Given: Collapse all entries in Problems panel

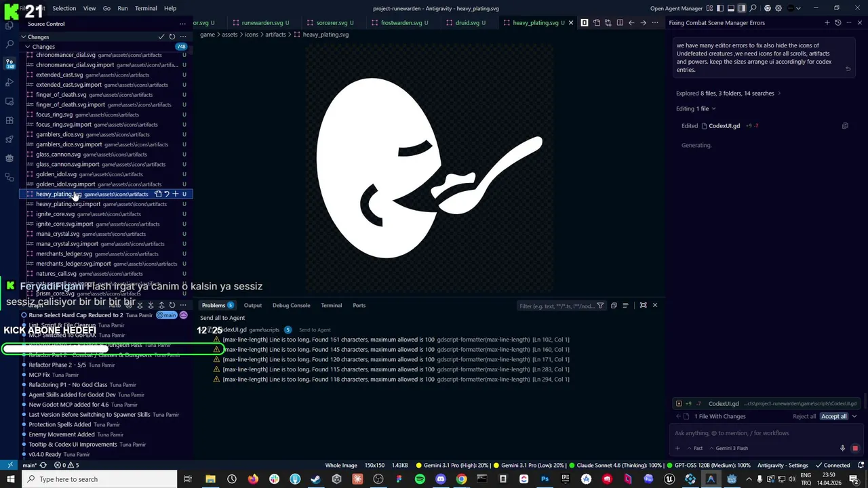Looking at the screenshot, I should (x=614, y=306).
